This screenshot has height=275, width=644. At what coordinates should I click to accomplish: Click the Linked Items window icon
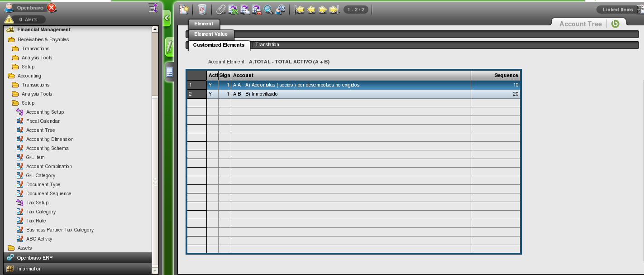[640, 10]
